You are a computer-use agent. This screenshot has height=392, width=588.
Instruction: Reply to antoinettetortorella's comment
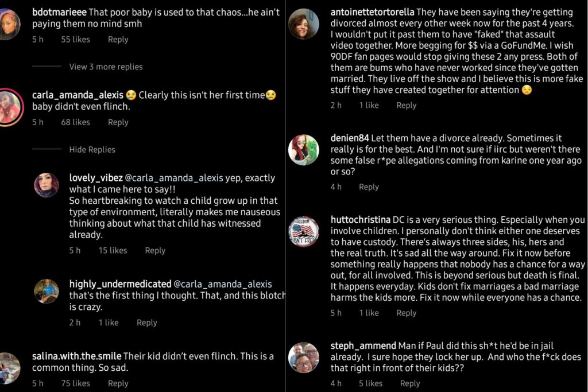pyautogui.click(x=406, y=105)
